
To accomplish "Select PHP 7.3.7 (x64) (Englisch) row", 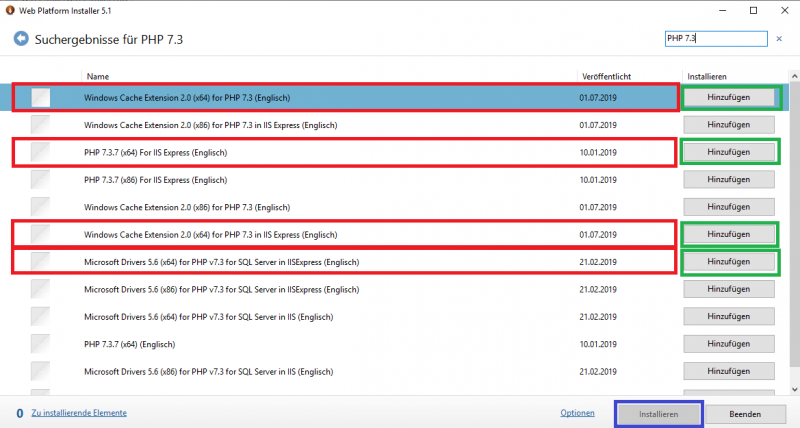I will (x=300, y=344).
